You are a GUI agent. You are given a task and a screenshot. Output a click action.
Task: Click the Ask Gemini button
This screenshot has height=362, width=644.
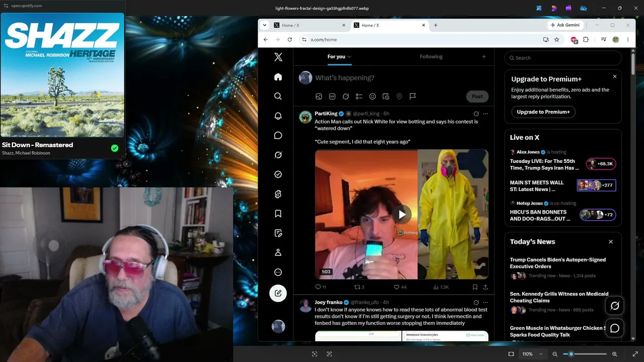(566, 25)
